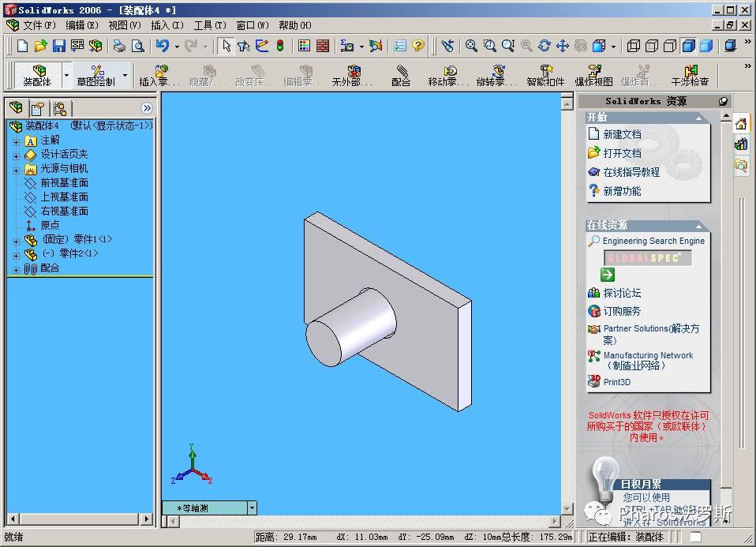Open the 探讨论坛 discussion forum link
This screenshot has width=756, height=547.
(622, 293)
